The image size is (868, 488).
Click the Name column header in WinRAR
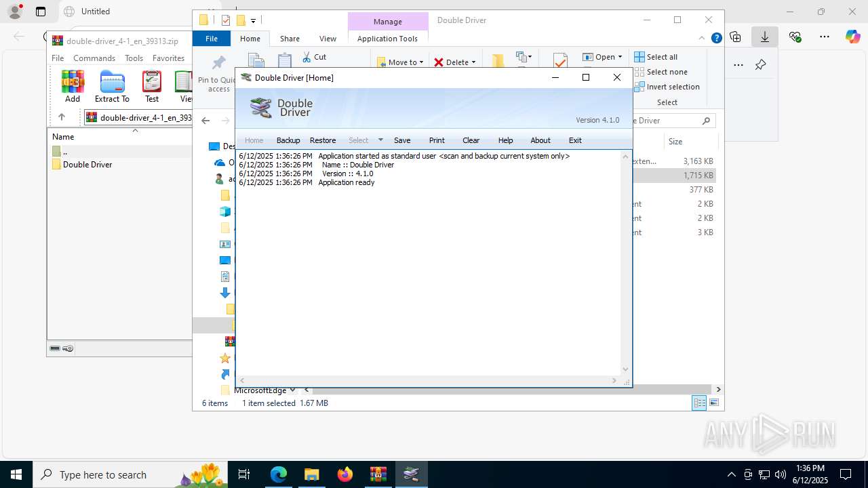click(x=63, y=136)
